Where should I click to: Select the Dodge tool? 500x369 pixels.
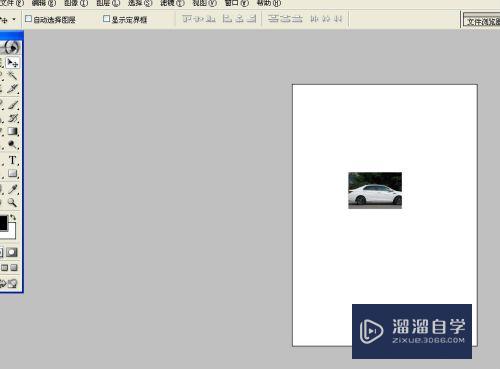coord(13,144)
